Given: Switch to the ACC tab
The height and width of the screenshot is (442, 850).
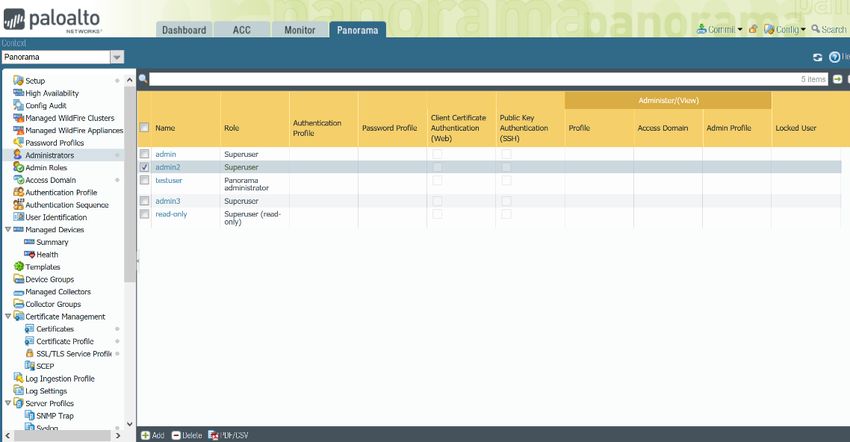Looking at the screenshot, I should pos(242,30).
